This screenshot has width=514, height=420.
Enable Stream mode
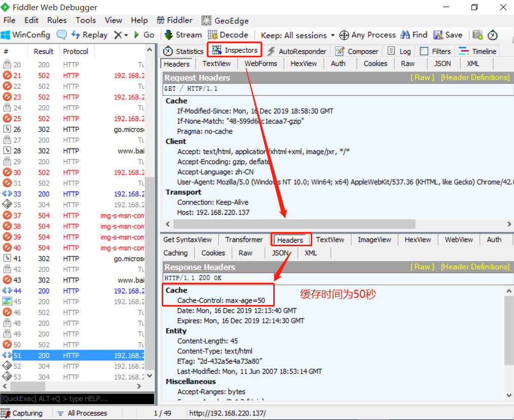point(183,35)
